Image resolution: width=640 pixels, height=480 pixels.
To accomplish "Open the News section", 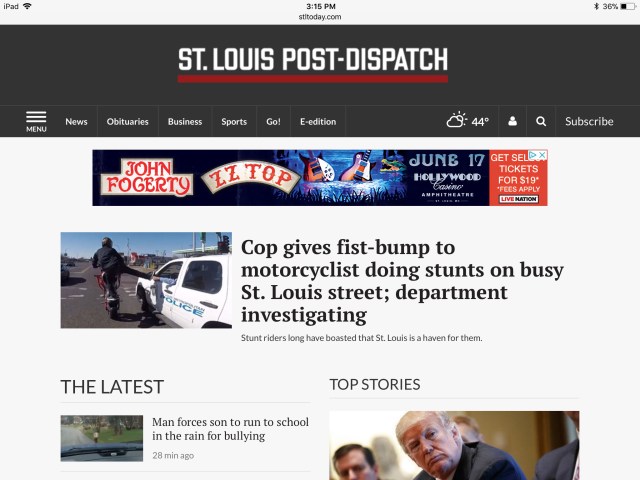I will point(76,122).
